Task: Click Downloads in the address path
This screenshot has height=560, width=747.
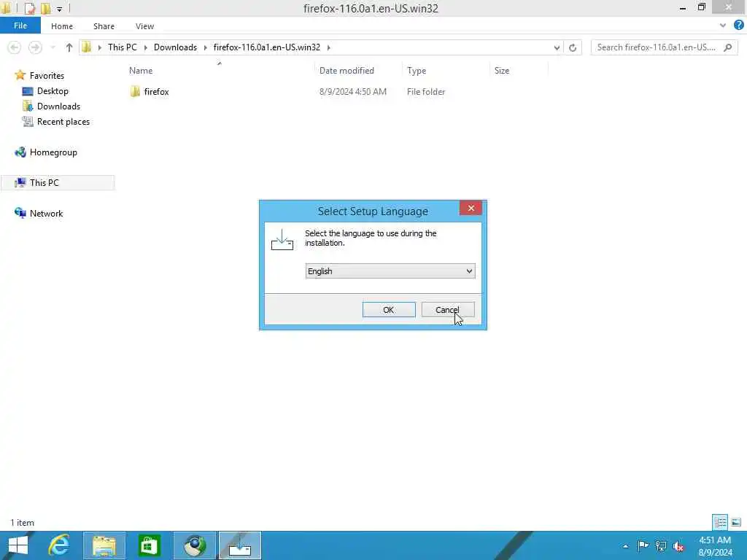Action: [175, 47]
